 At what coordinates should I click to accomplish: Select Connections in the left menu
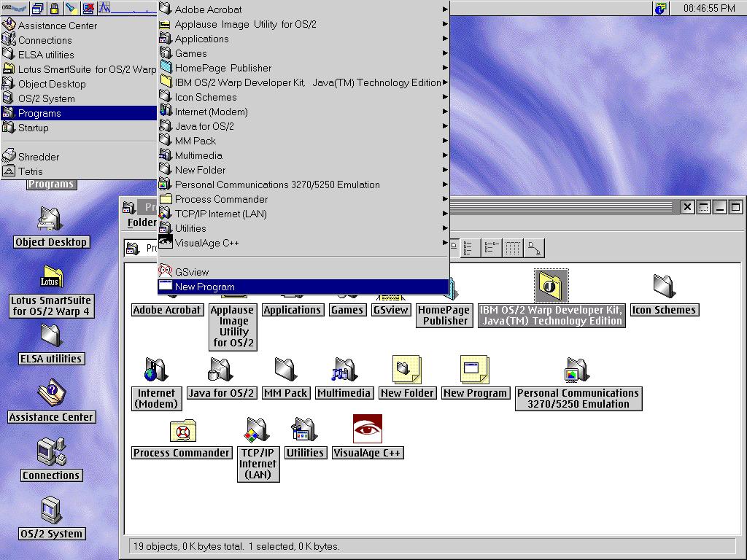[x=79, y=40]
